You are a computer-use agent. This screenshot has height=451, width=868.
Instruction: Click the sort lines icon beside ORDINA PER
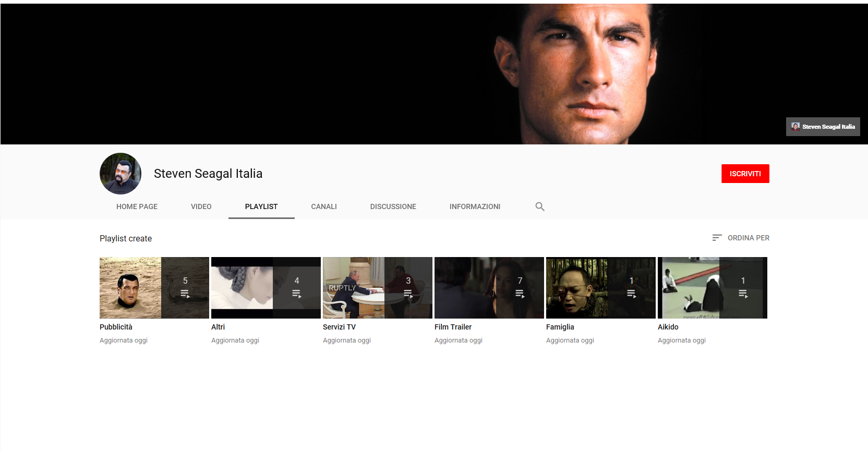(x=717, y=238)
